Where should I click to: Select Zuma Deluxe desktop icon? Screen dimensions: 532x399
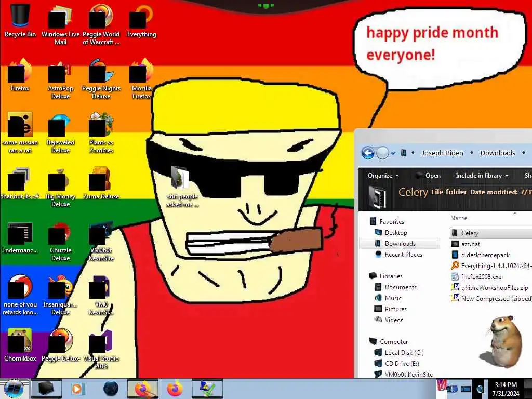coord(101,183)
